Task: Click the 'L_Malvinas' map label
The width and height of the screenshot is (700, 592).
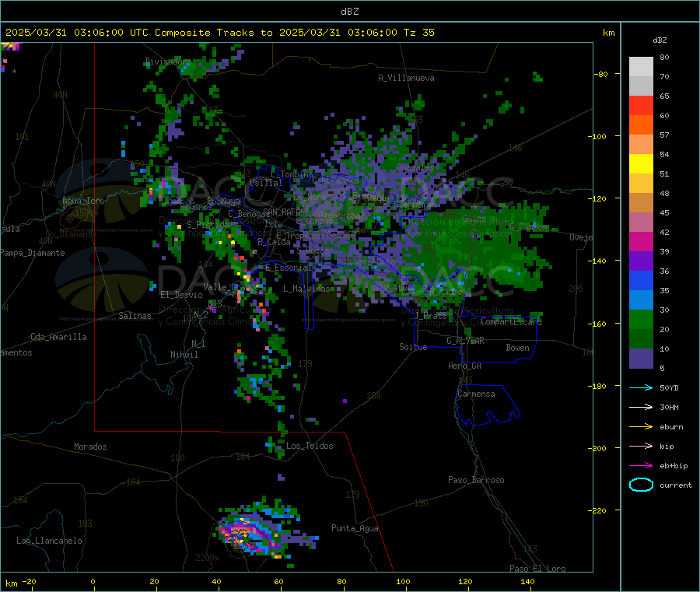Action: pos(306,289)
